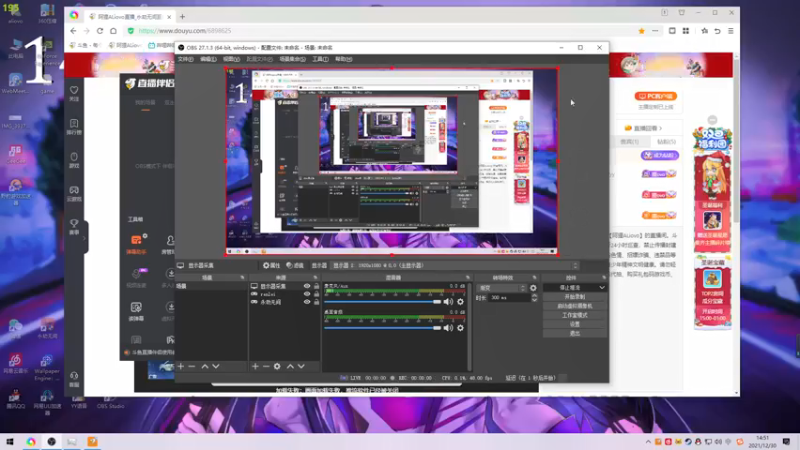Open the scene transition type dropdown
Image resolution: width=800 pixels, height=450 pixels.
[x=502, y=288]
